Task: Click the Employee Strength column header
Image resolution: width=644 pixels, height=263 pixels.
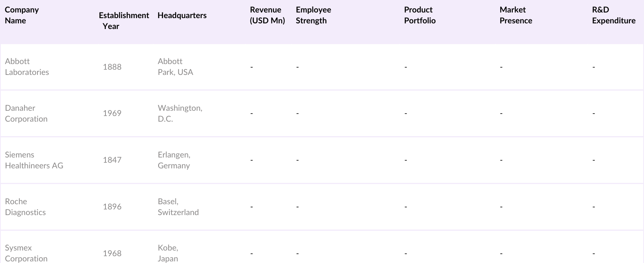Action: click(313, 15)
